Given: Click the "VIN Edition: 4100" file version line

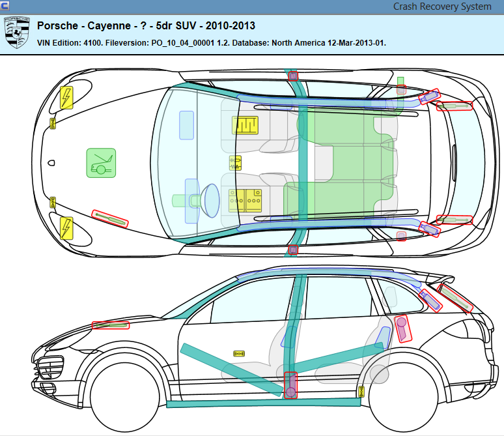Looking at the screenshot, I should point(212,43).
